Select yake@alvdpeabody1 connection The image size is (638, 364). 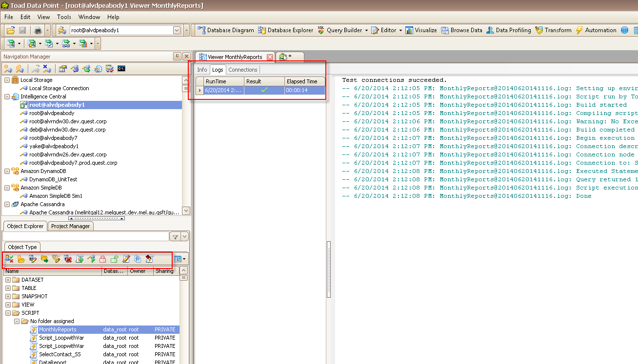pos(54,146)
